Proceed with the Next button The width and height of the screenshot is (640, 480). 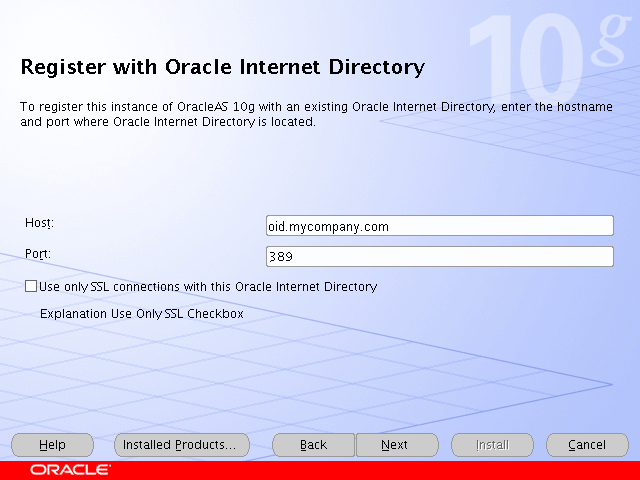[x=397, y=445]
